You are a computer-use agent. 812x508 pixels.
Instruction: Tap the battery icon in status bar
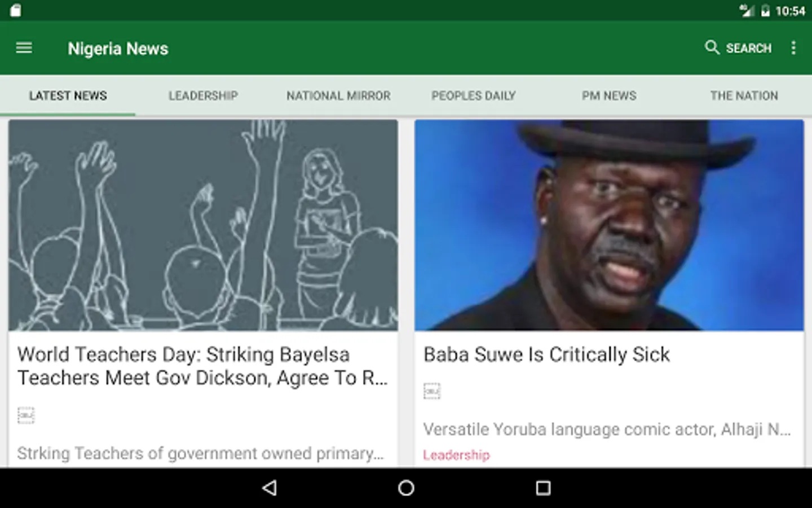coord(765,11)
